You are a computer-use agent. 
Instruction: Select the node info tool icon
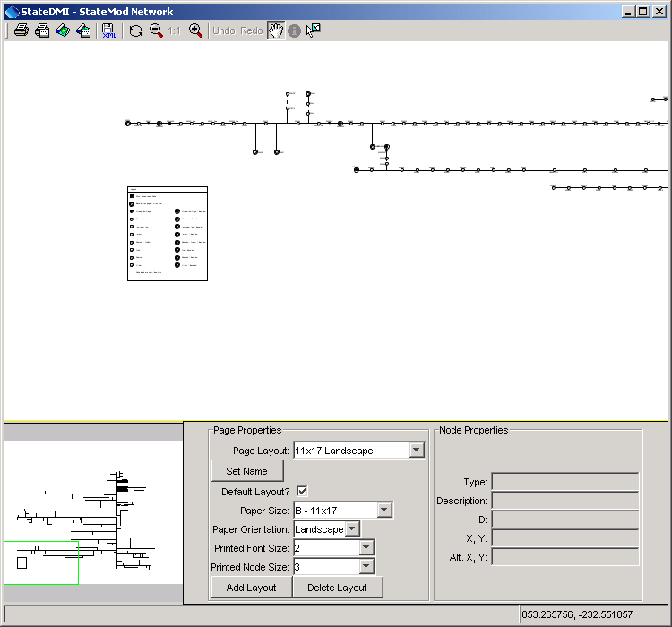[x=294, y=30]
